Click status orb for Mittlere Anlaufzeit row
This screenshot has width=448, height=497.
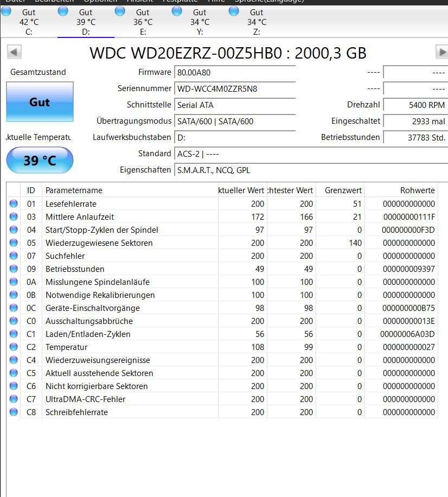[x=14, y=216]
